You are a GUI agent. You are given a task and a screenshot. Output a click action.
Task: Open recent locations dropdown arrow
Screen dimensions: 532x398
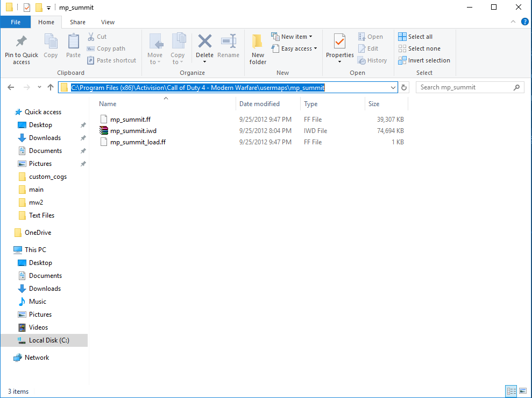click(x=39, y=87)
